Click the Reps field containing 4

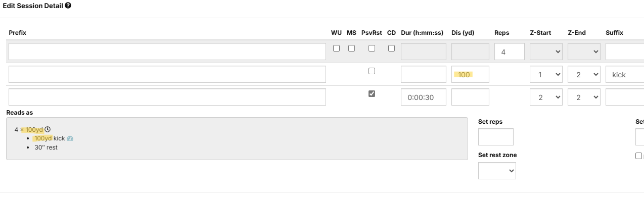point(510,52)
